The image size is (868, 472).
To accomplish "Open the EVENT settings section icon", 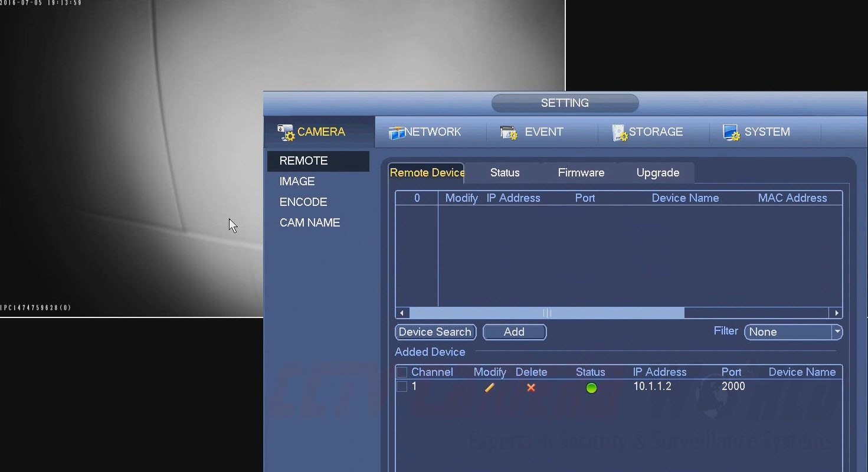I will 509,132.
